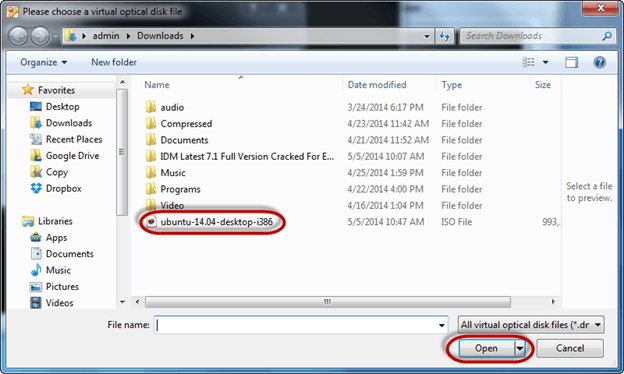The image size is (624, 374).
Task: Click the Back navigation arrow
Action: (18, 36)
